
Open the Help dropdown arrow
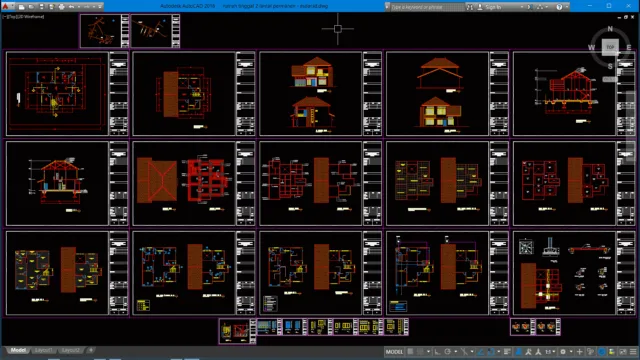pos(567,7)
